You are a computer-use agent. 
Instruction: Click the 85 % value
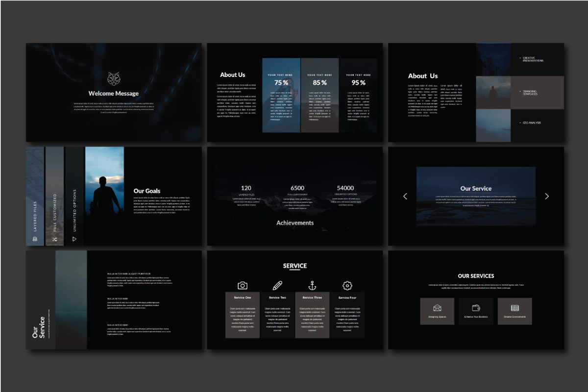coord(320,83)
